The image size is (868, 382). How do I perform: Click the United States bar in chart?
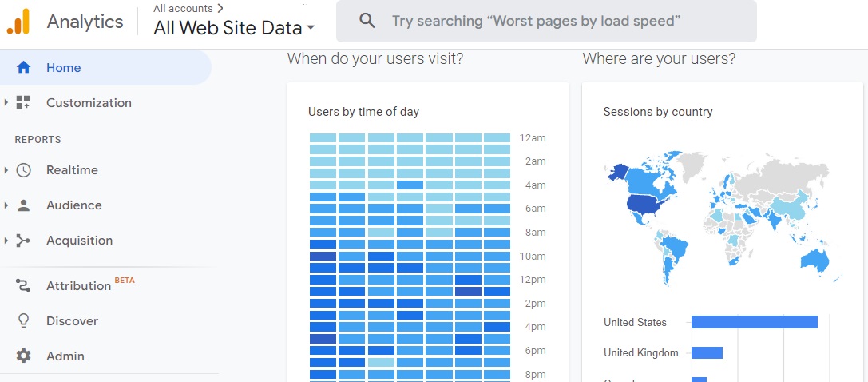754,322
